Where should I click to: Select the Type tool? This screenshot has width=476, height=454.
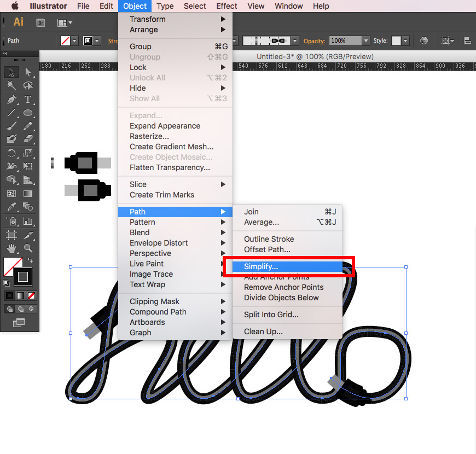click(x=28, y=100)
